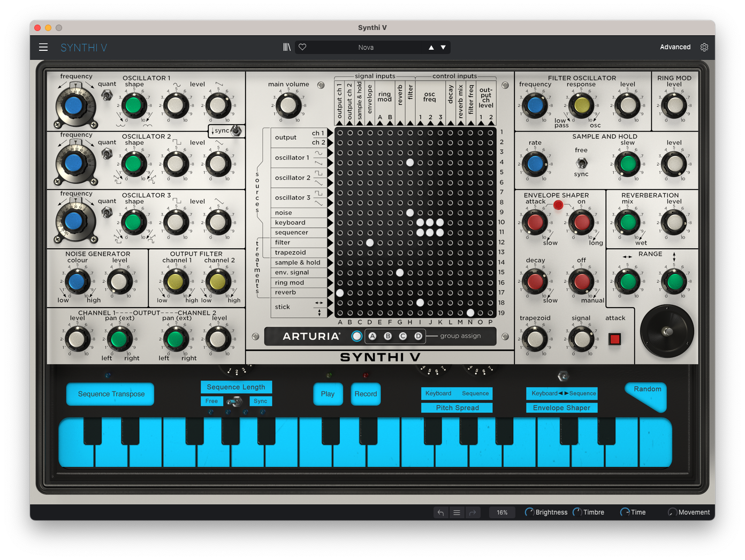Click the Envelope Shaper decay knob
This screenshot has width=745, height=560.
pyautogui.click(x=534, y=281)
